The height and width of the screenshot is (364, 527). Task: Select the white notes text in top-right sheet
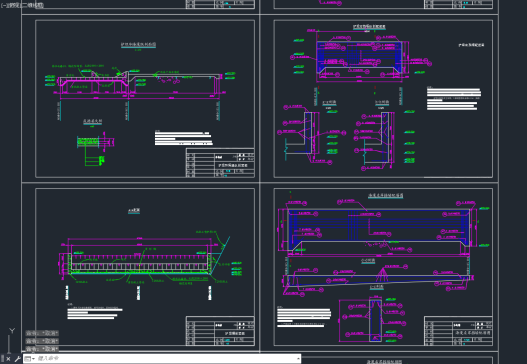pyautogui.click(x=453, y=99)
